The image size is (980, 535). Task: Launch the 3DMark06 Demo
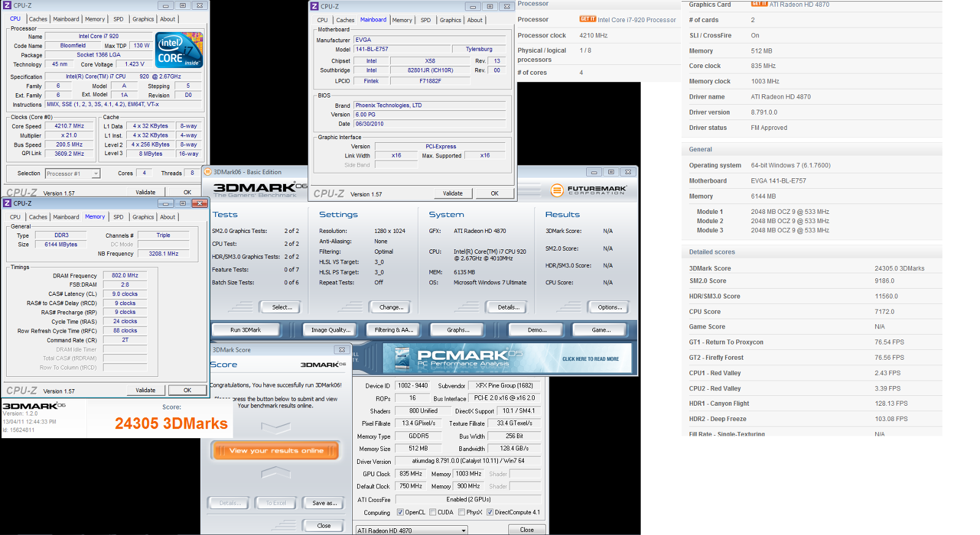tap(537, 330)
